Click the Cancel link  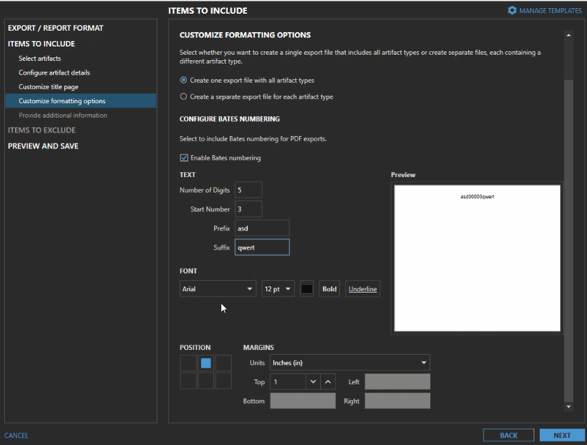(x=16, y=435)
